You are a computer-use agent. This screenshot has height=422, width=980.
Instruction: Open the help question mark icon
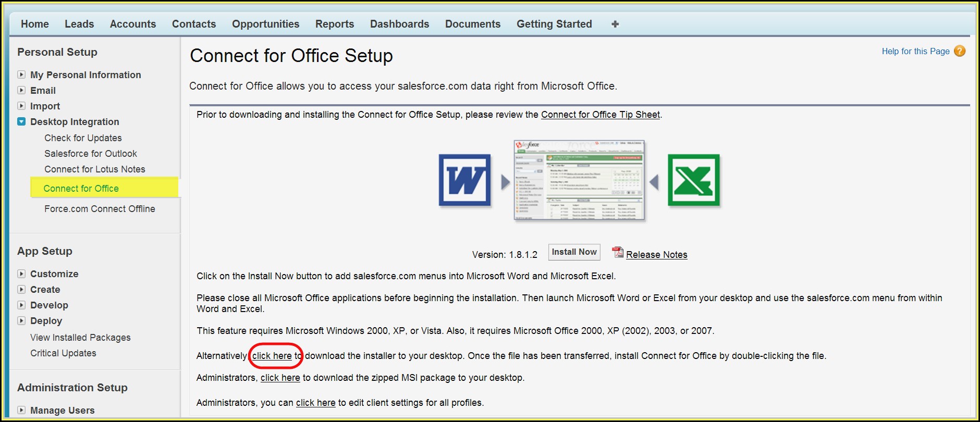(x=960, y=51)
